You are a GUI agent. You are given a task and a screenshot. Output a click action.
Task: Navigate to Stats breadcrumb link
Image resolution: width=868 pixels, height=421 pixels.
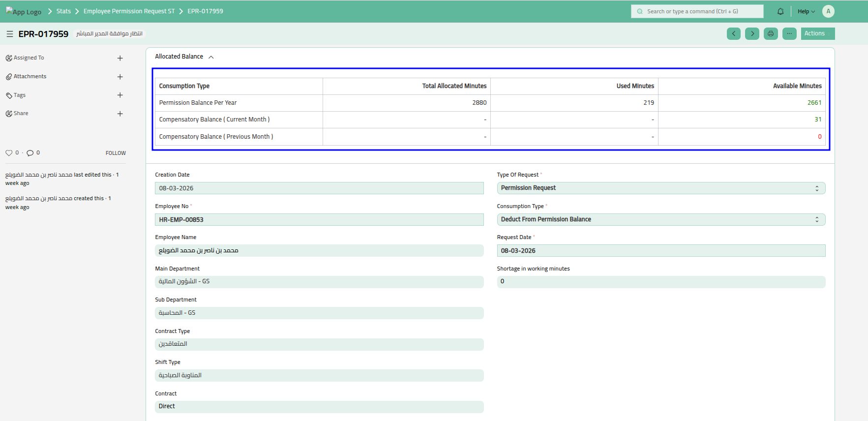[x=63, y=11]
